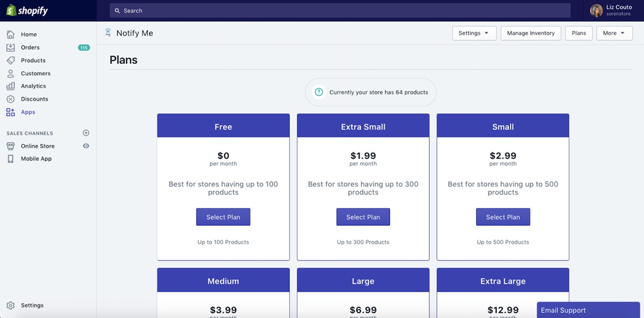Open Mobile App sales channel
Viewport: 644px width, 318px height.
point(36,159)
